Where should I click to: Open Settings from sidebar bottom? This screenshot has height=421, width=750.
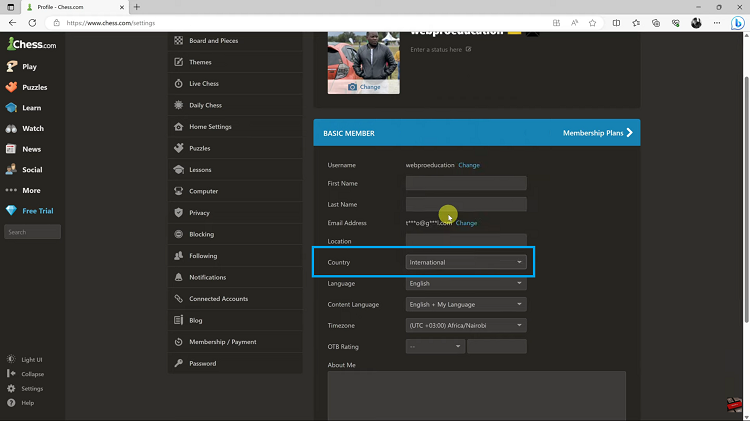25,388
